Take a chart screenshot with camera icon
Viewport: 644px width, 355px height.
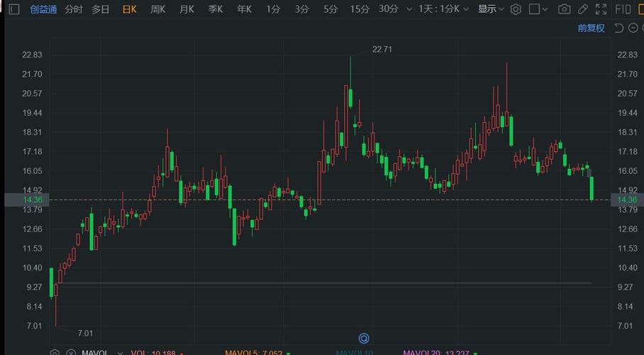564,9
